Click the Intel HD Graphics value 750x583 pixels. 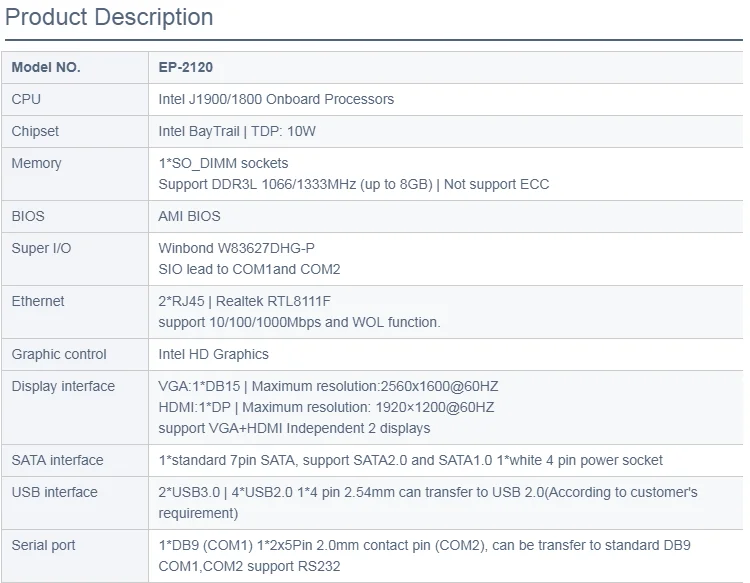(x=214, y=354)
